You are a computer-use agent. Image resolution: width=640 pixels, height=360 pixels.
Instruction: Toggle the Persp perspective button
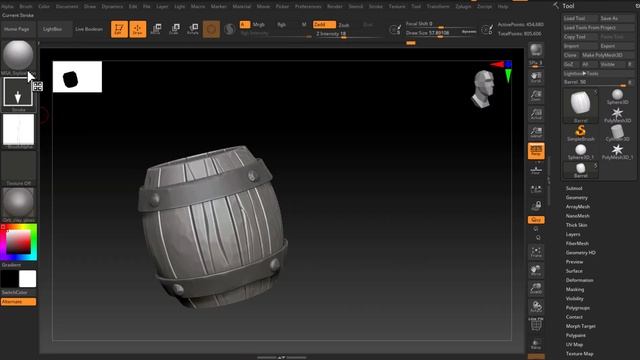point(536,151)
